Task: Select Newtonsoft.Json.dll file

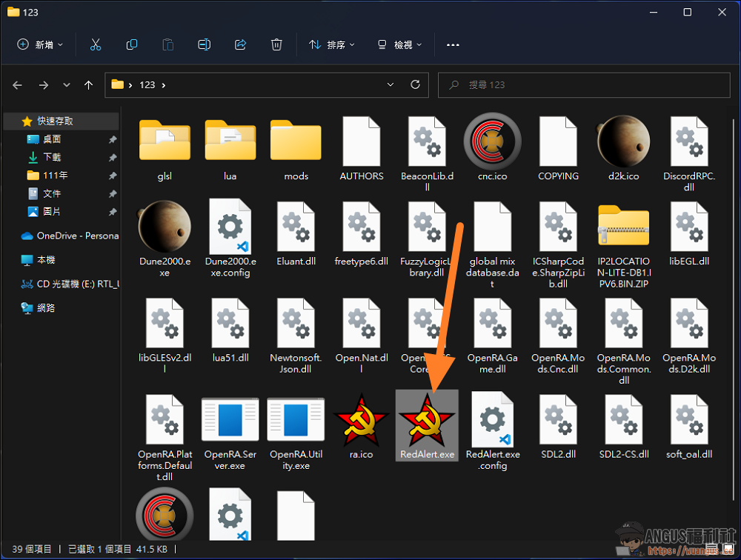Action: [296, 336]
